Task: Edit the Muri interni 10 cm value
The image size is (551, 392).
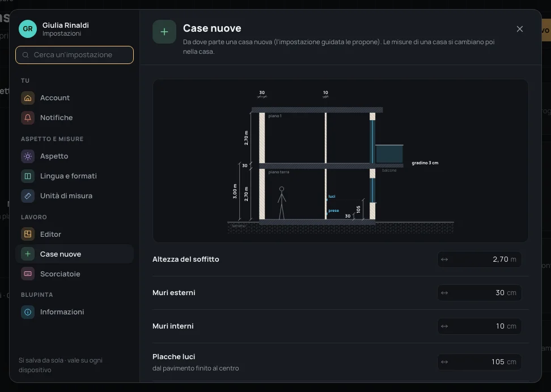Action: click(x=480, y=326)
